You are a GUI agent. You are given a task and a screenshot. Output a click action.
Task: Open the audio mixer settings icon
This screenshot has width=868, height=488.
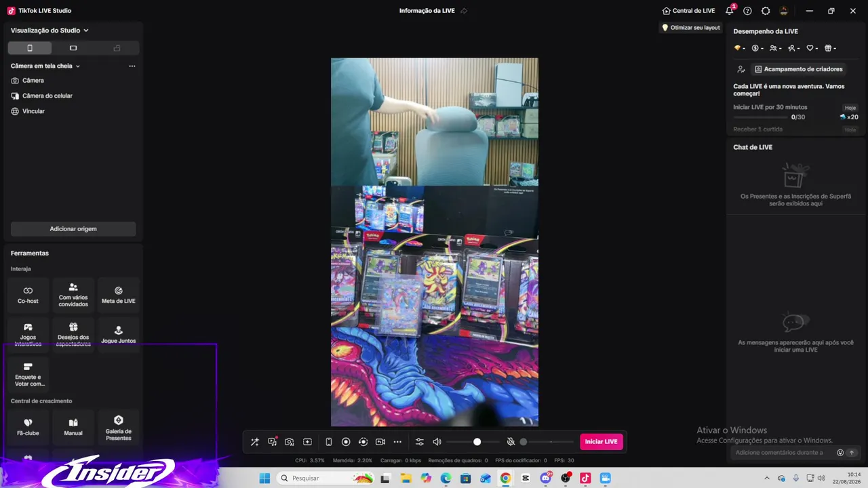pos(420,442)
